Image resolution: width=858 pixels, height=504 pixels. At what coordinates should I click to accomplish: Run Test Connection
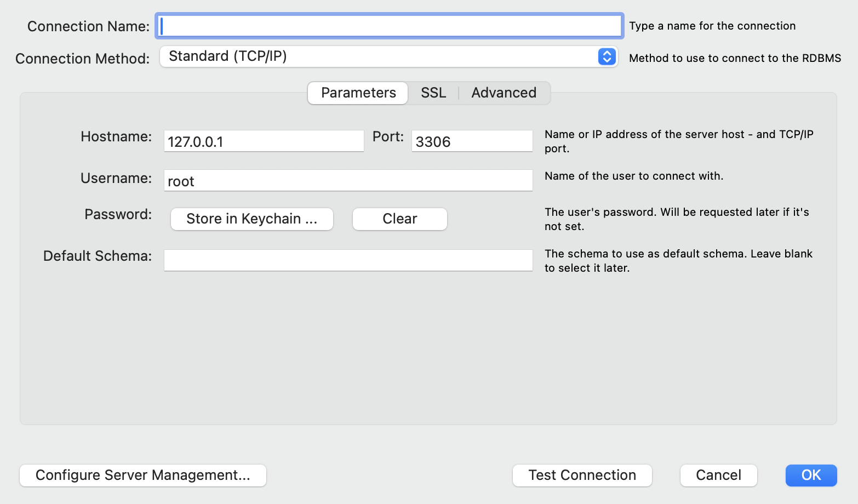(582, 476)
